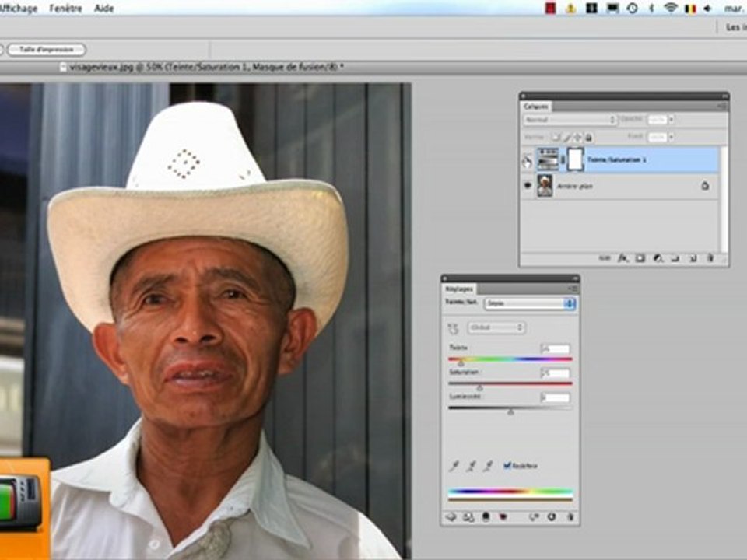The height and width of the screenshot is (560, 747).
Task: Click the Arrière-plan layer lock icon
Action: [x=705, y=186]
